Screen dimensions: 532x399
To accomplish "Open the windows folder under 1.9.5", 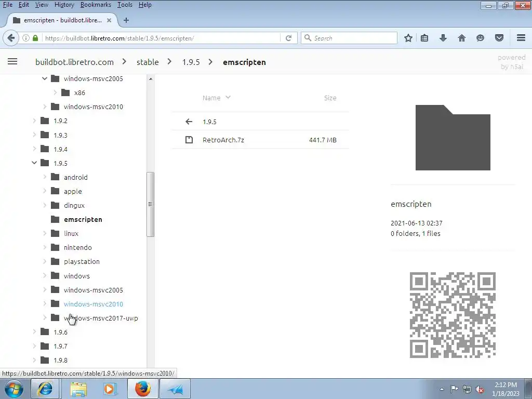I will tap(77, 276).
